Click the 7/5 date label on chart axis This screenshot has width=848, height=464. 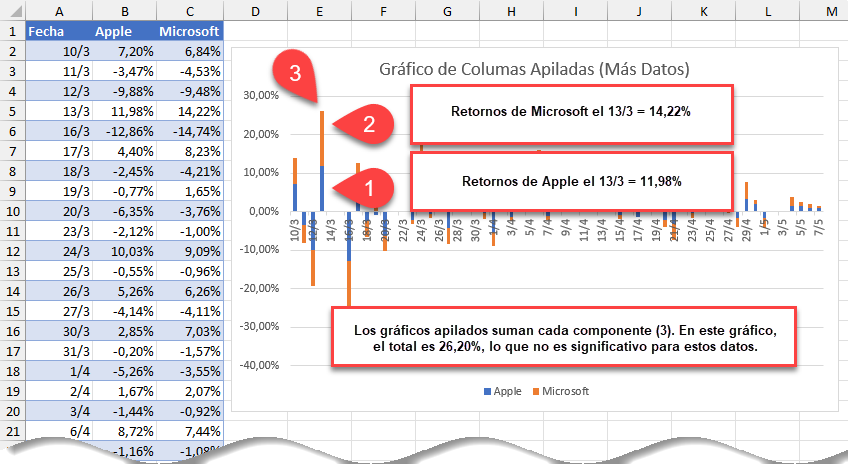click(x=819, y=227)
